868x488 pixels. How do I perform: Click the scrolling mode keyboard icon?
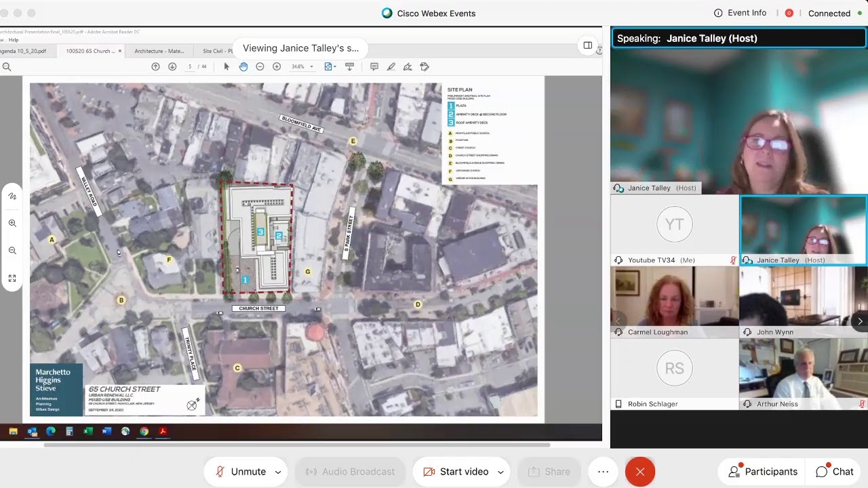pos(349,66)
